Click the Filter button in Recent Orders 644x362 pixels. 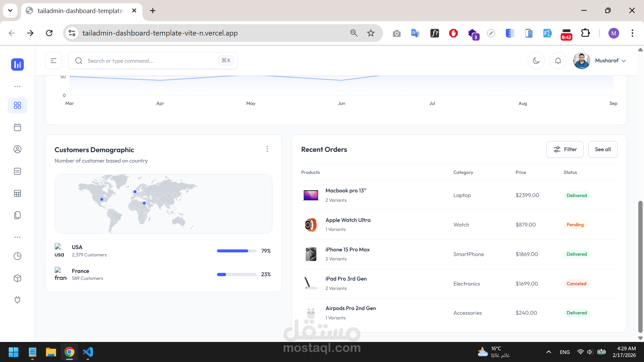(565, 149)
